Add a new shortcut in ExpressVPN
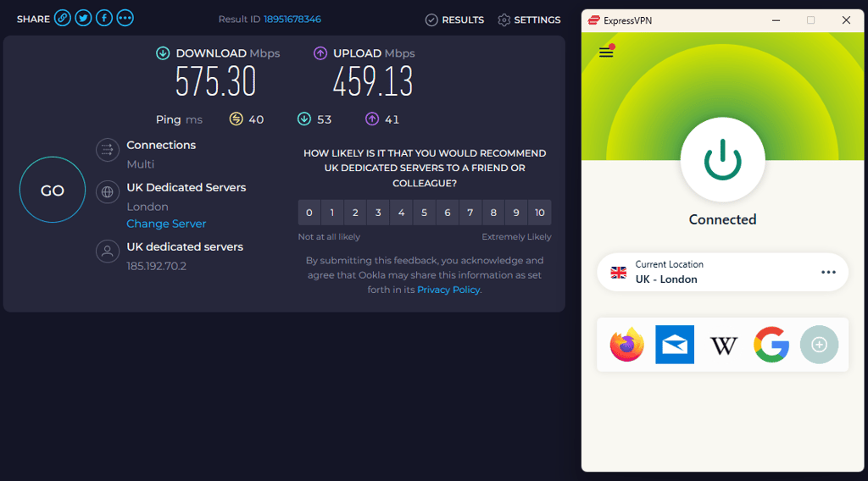 point(820,345)
